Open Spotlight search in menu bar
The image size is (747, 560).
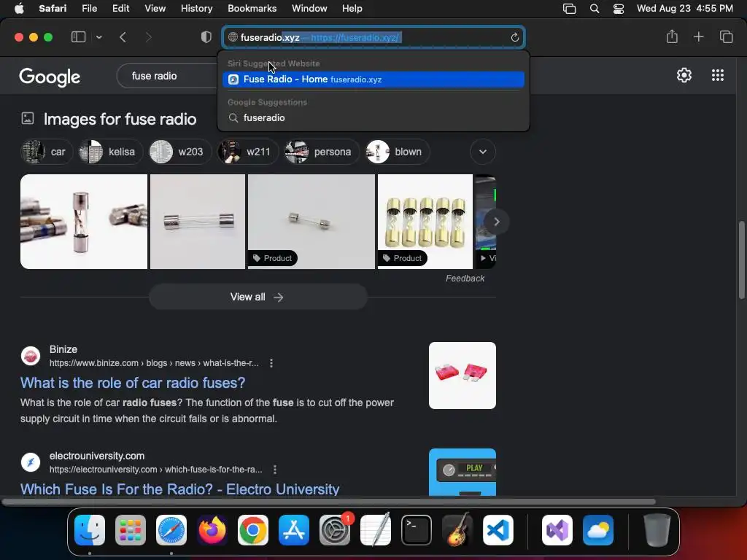594,9
